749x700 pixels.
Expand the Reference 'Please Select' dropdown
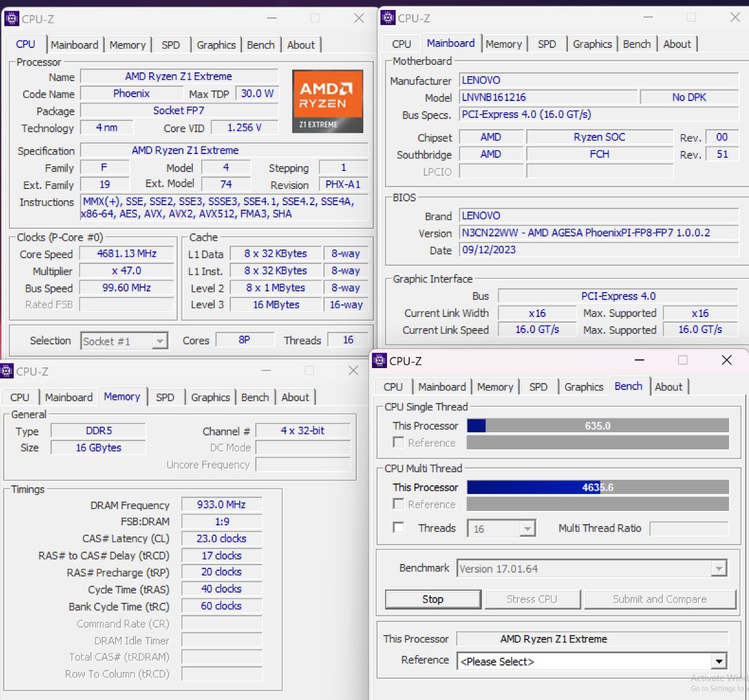point(719,661)
